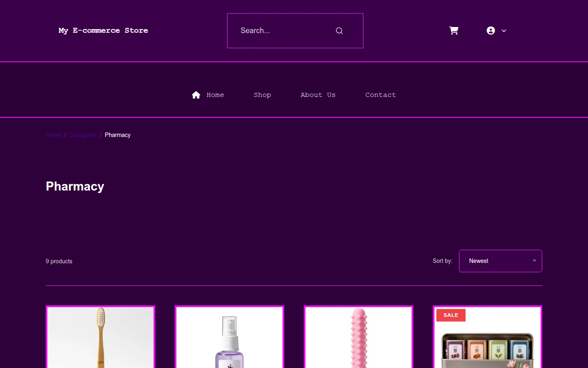Open the Contact menu item
Screen dimensions: 588x368
(381, 95)
